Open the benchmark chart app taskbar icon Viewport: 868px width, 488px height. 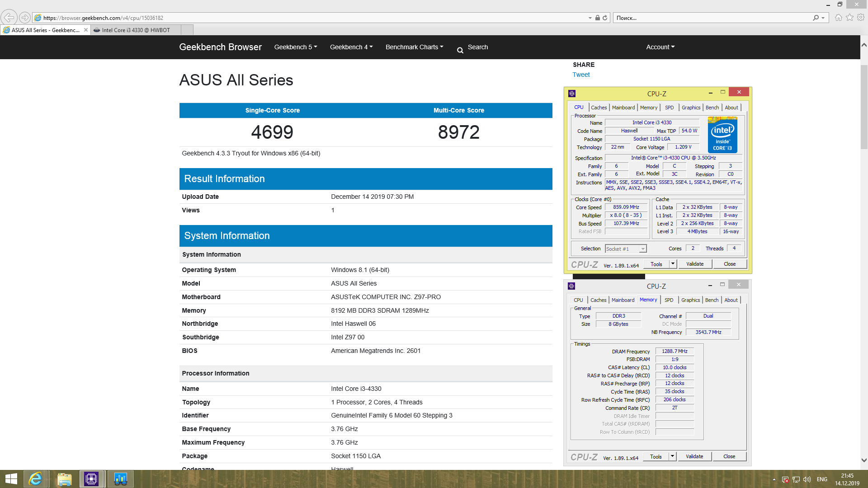click(120, 479)
